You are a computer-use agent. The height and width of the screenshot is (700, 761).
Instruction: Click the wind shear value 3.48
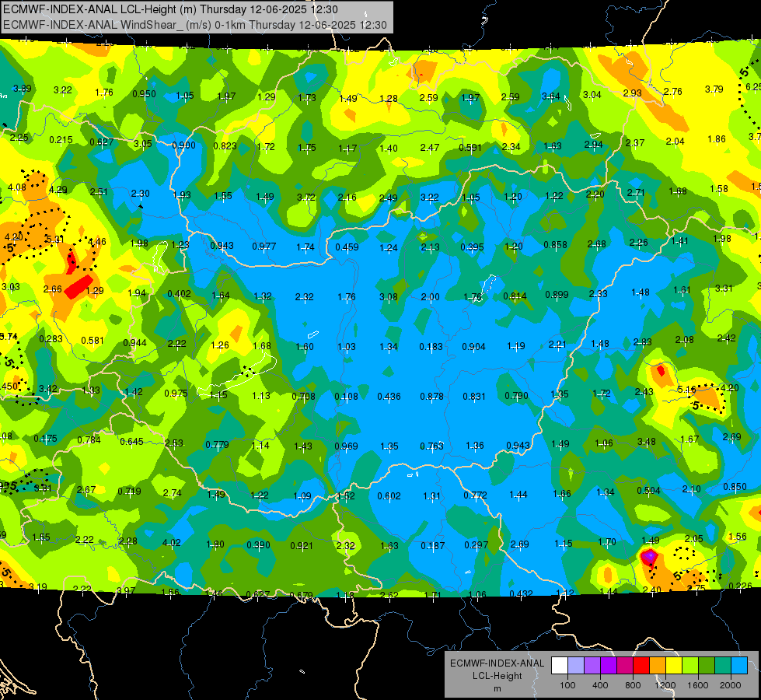(x=647, y=442)
